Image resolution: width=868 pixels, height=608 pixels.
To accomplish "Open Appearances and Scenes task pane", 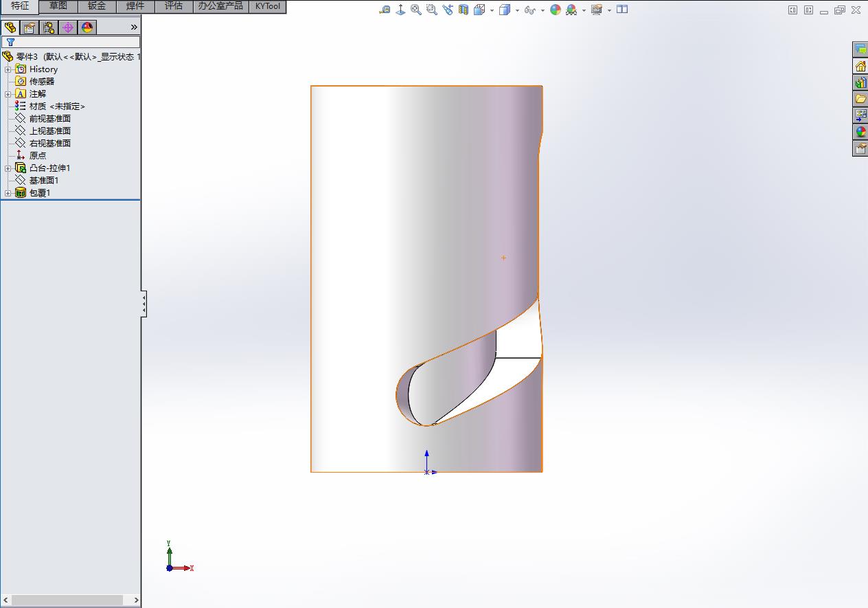I will click(x=860, y=132).
